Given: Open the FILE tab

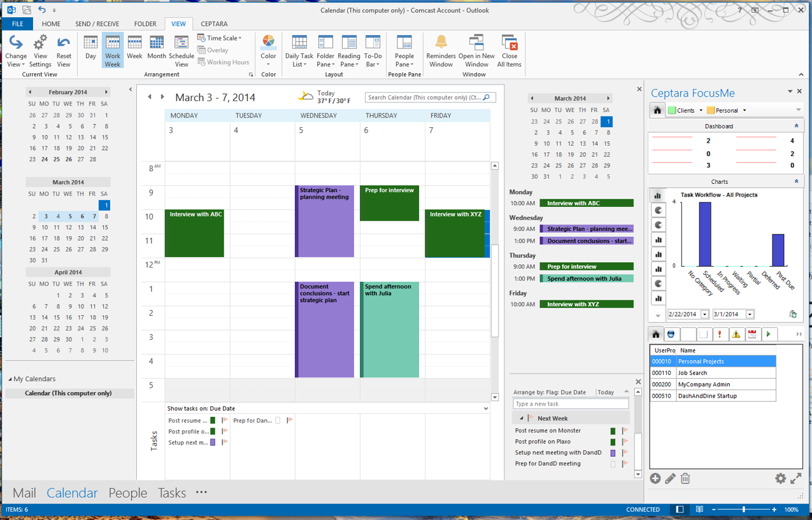Looking at the screenshot, I should (17, 24).
